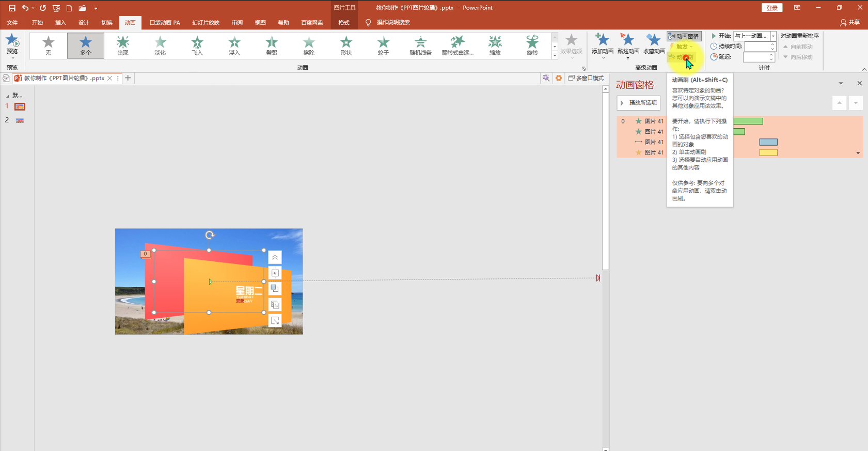Open 添加动画 add animation dropdown
Screen dimensions: 868x451
[603, 46]
